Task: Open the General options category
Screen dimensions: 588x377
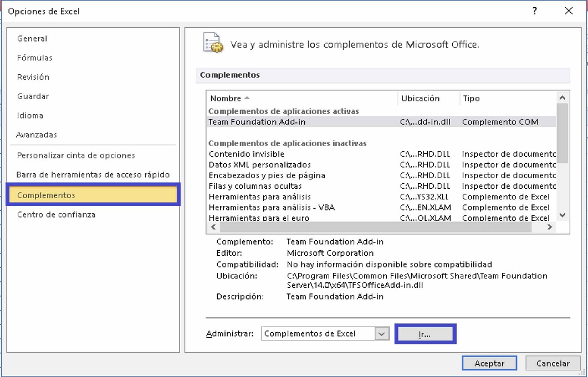Action: point(32,39)
